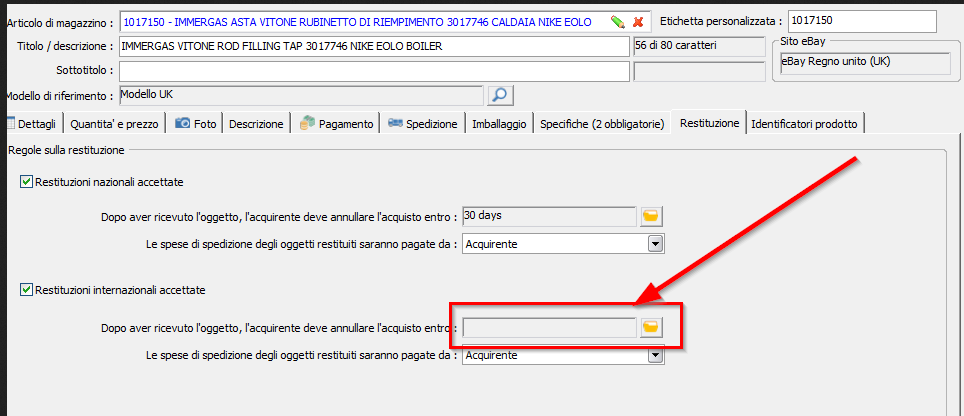Open the Spedizione tab
Image resolution: width=964 pixels, height=416 pixels.
(x=422, y=124)
